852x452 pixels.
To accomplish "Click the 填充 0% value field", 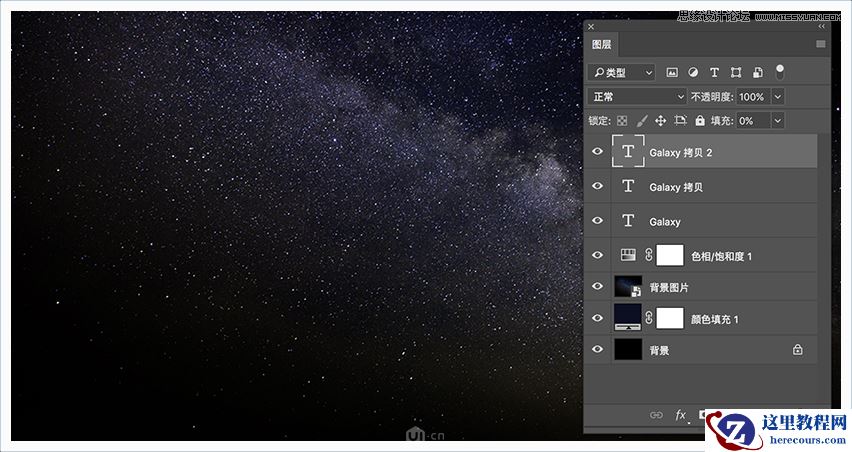I will (x=754, y=121).
